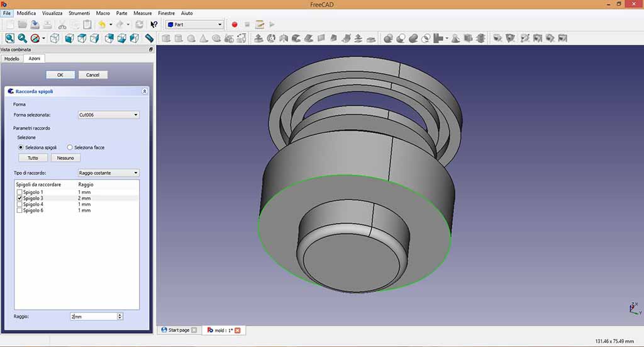Click the Boolean operation icon
The image size is (644, 347).
388,38
